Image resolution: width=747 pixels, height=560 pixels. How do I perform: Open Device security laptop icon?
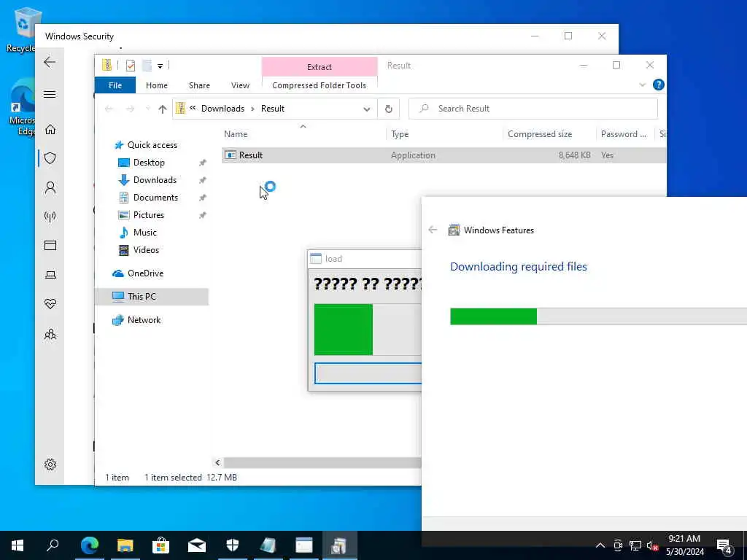click(50, 275)
